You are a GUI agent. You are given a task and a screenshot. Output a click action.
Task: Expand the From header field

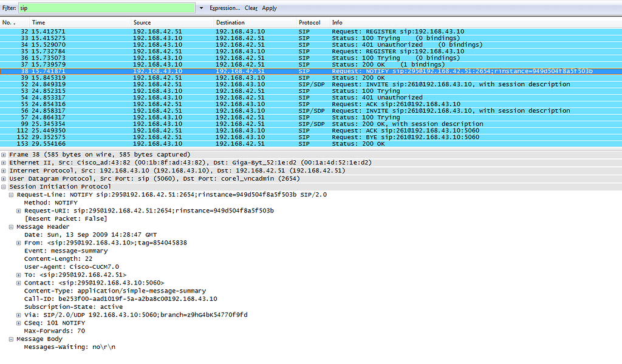tap(18, 243)
